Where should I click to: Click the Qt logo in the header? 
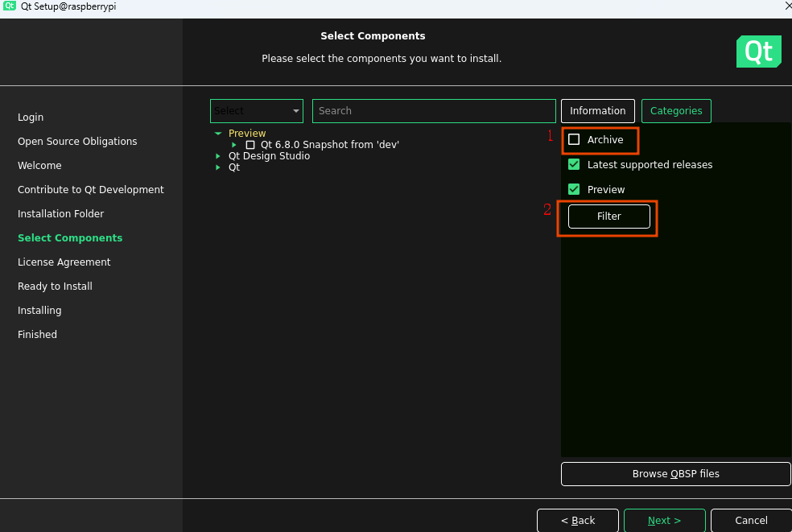[x=759, y=52]
